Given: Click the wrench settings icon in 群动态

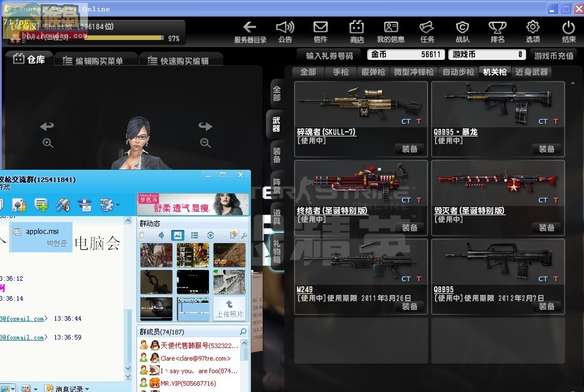Looking at the screenshot, I should point(244,235).
